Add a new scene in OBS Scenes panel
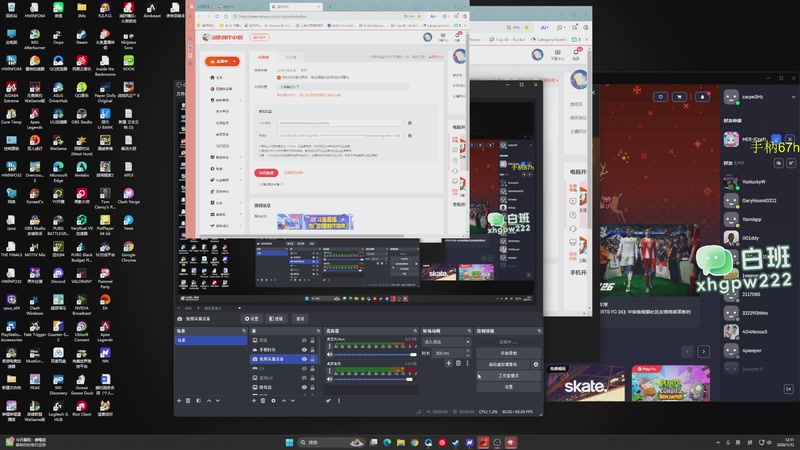The image size is (800, 450). [x=179, y=401]
